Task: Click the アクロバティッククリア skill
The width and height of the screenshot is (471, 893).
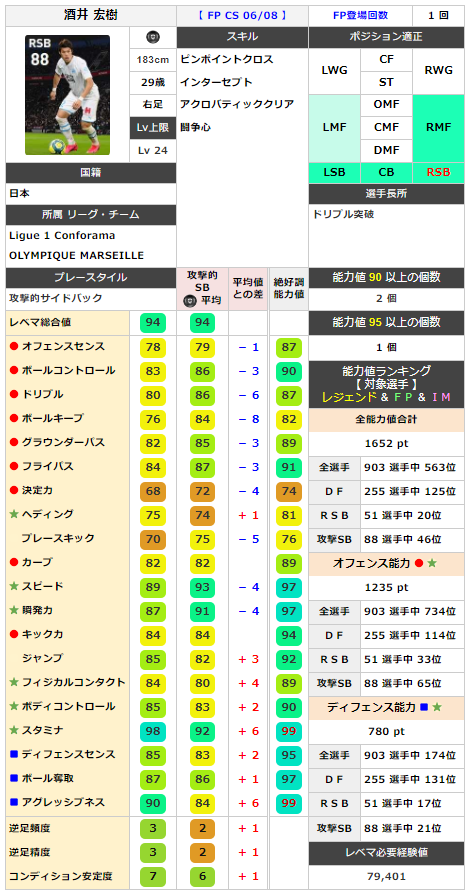Action: pyautogui.click(x=237, y=104)
